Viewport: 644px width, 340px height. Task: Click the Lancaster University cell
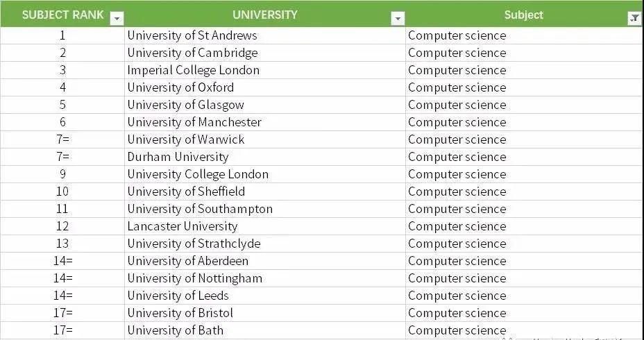point(265,226)
